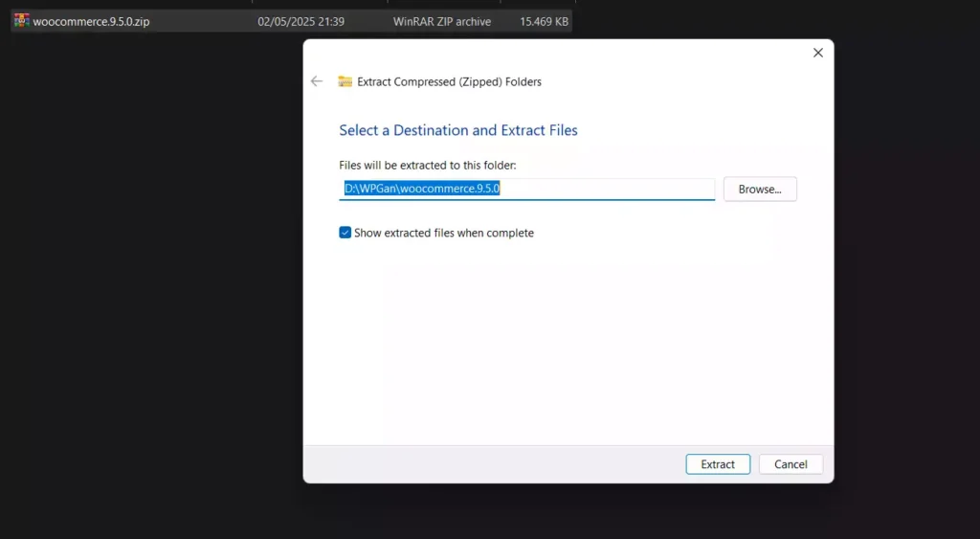Select woocommerce.9.5.0.zip file name

click(x=91, y=21)
